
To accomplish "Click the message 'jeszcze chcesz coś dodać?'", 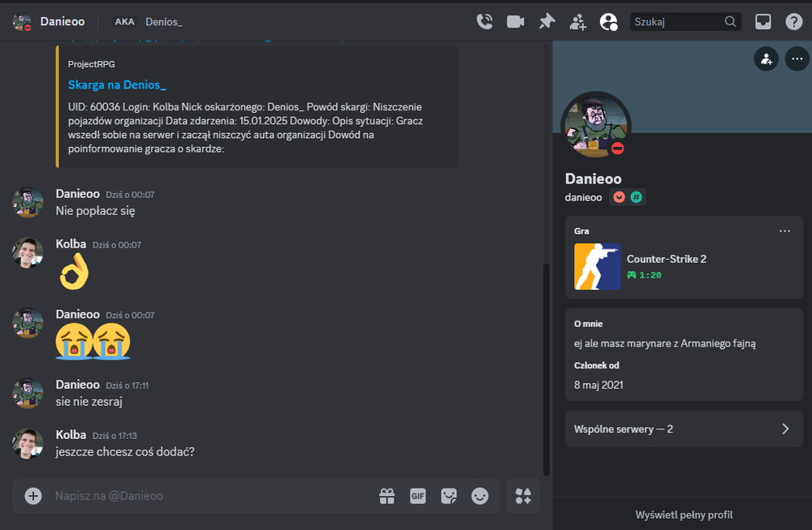I will (125, 452).
